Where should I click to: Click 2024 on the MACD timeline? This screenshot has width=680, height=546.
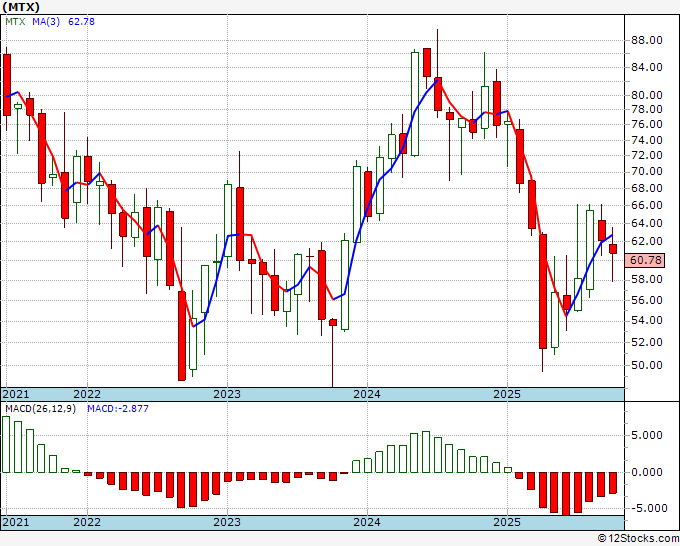tap(367, 522)
